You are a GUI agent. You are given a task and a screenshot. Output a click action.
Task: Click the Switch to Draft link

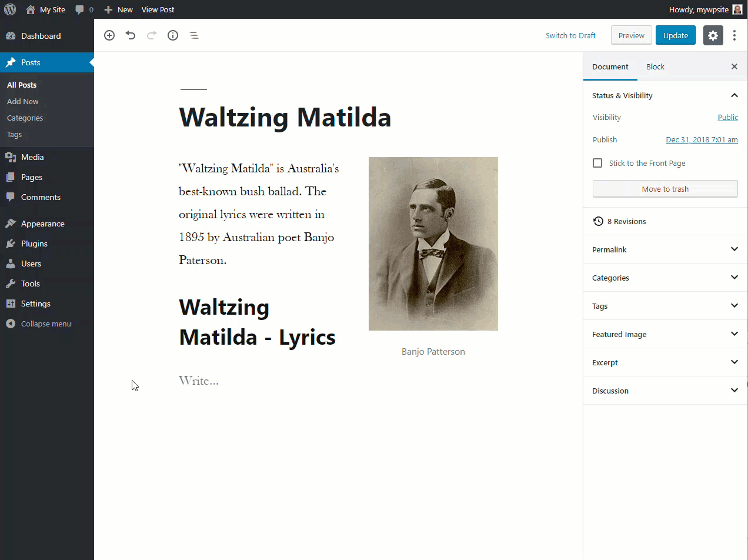(x=570, y=35)
